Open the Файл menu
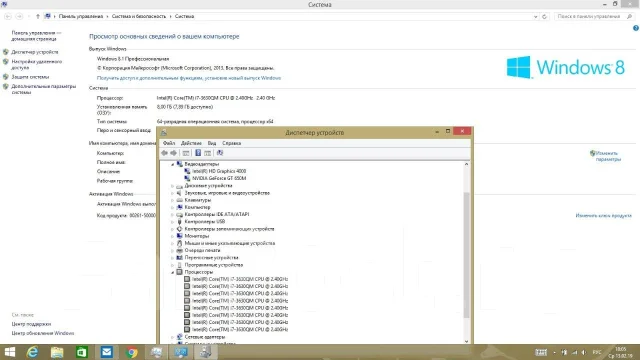The image size is (640, 360). 169,143
